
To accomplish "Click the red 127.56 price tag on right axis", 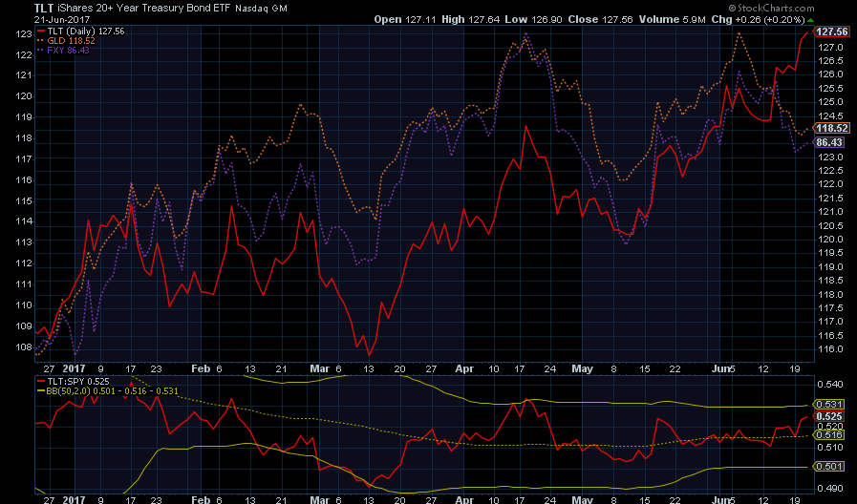I will coord(832,32).
